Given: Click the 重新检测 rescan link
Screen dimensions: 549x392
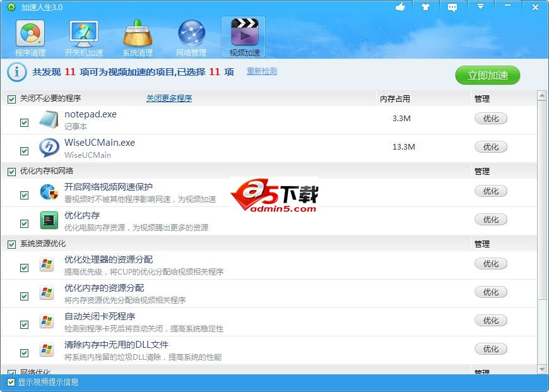Looking at the screenshot, I should [x=262, y=71].
